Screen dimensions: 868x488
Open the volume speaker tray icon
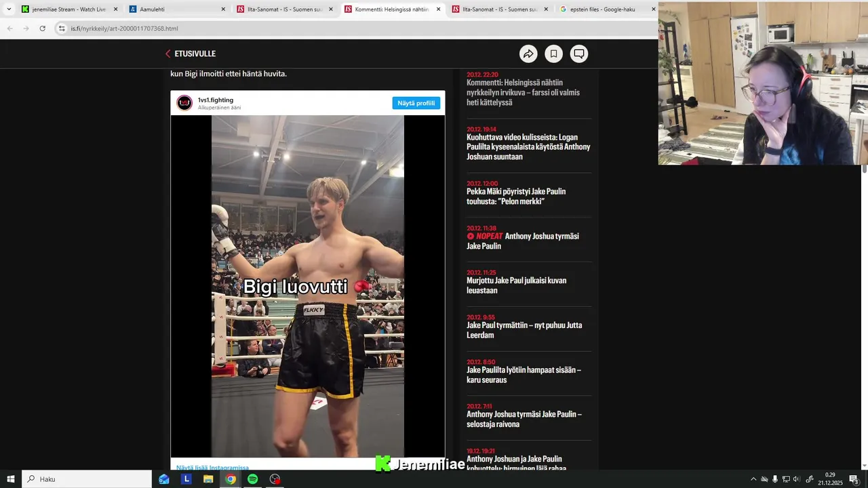797,479
